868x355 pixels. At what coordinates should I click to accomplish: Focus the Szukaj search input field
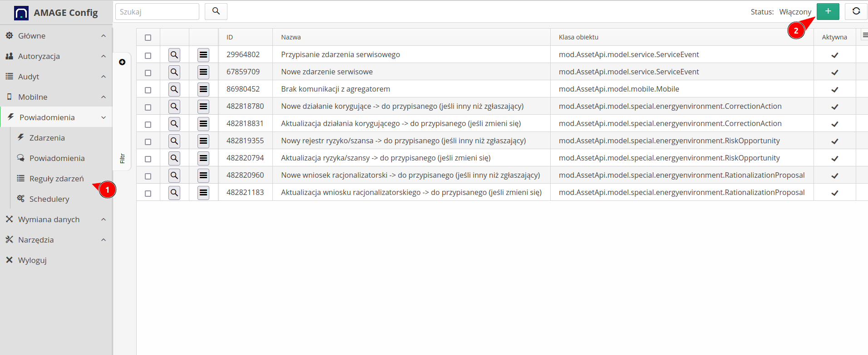[157, 12]
